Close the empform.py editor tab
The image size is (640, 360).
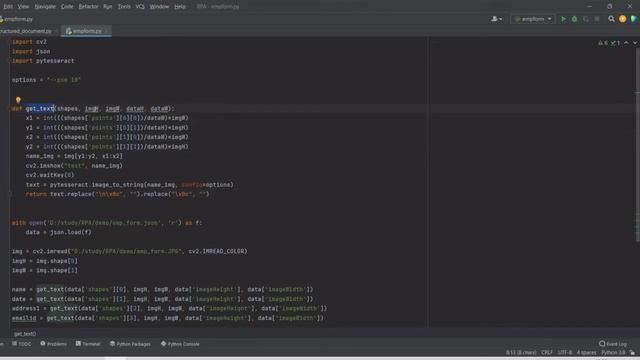107,31
